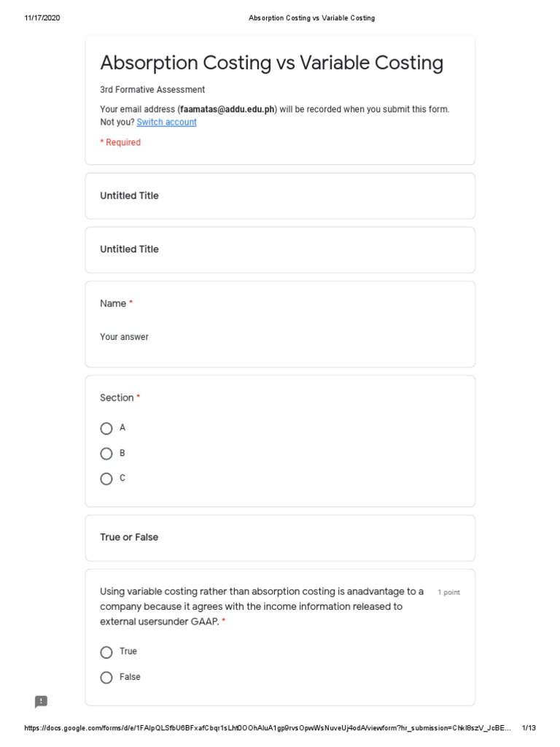Click the faamatas@addu.edu.ph email address

point(227,109)
